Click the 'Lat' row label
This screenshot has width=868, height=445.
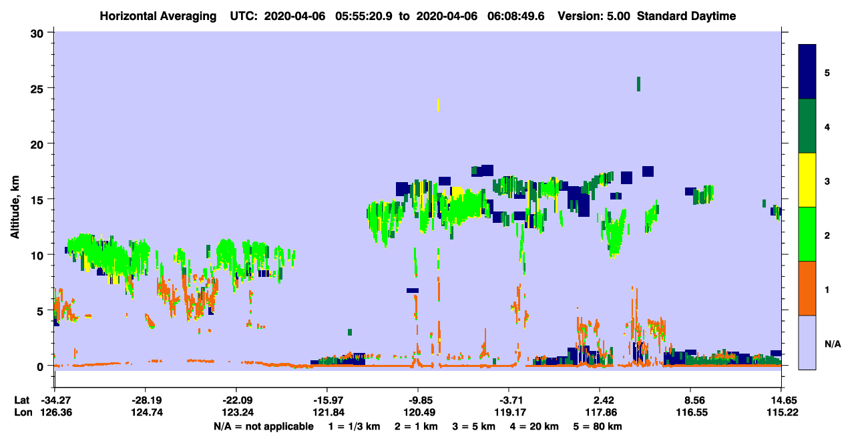pyautogui.click(x=22, y=400)
